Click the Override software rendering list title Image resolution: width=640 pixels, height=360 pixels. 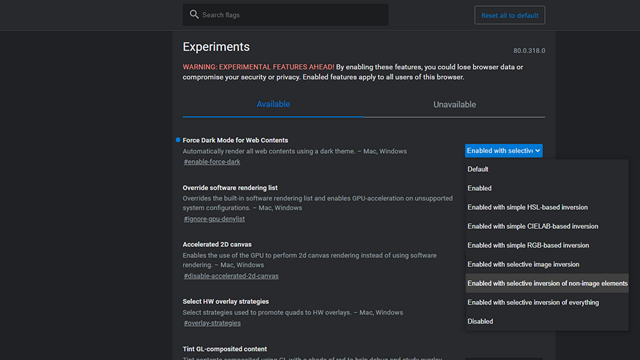click(230, 188)
